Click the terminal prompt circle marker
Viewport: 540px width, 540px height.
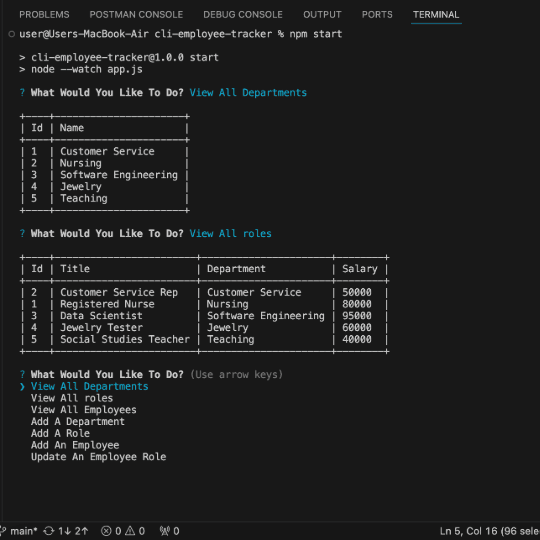11,34
